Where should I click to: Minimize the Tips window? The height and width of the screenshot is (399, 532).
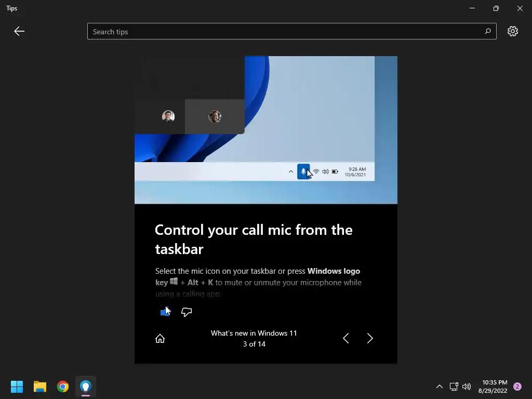[x=472, y=8]
